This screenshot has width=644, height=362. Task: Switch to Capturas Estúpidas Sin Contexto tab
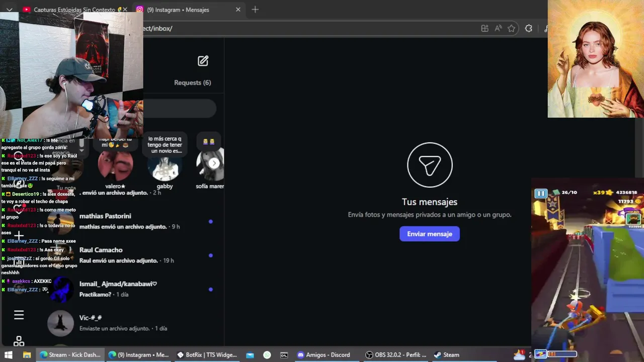(73, 10)
